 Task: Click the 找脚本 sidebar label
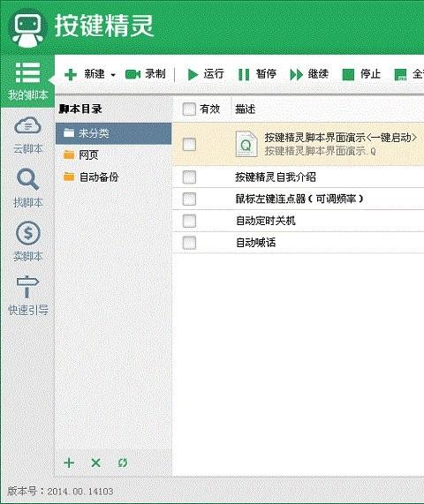coord(28,203)
